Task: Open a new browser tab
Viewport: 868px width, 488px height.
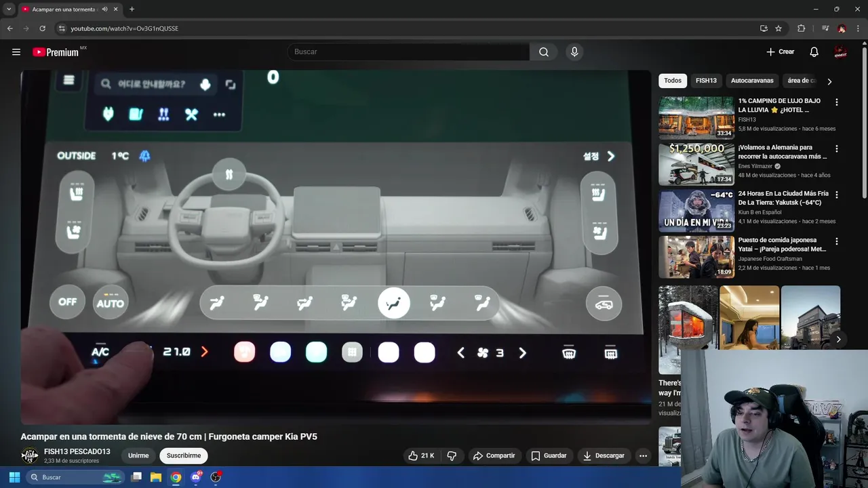Action: coord(132,9)
